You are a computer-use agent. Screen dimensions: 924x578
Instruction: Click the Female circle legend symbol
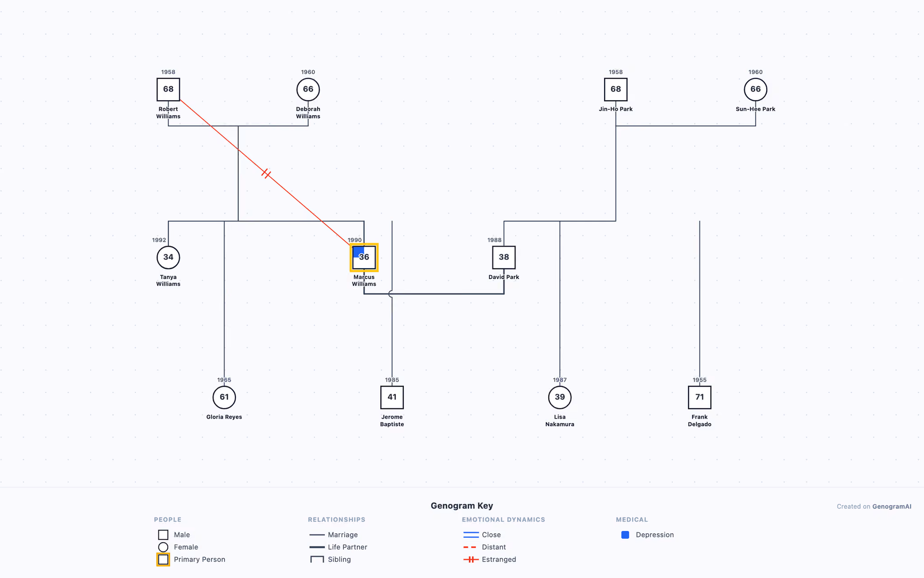[163, 547]
